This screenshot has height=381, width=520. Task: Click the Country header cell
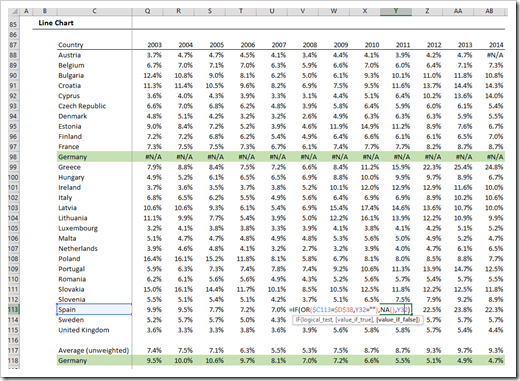(x=71, y=45)
